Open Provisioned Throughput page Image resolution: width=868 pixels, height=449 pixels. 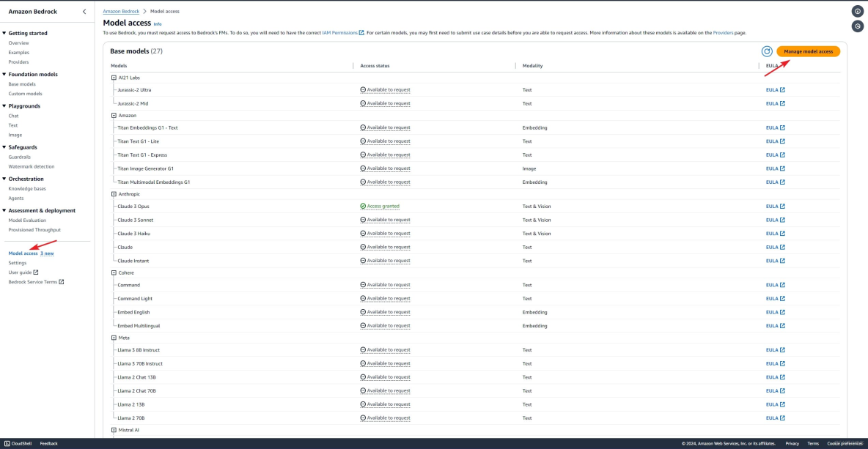34,229
